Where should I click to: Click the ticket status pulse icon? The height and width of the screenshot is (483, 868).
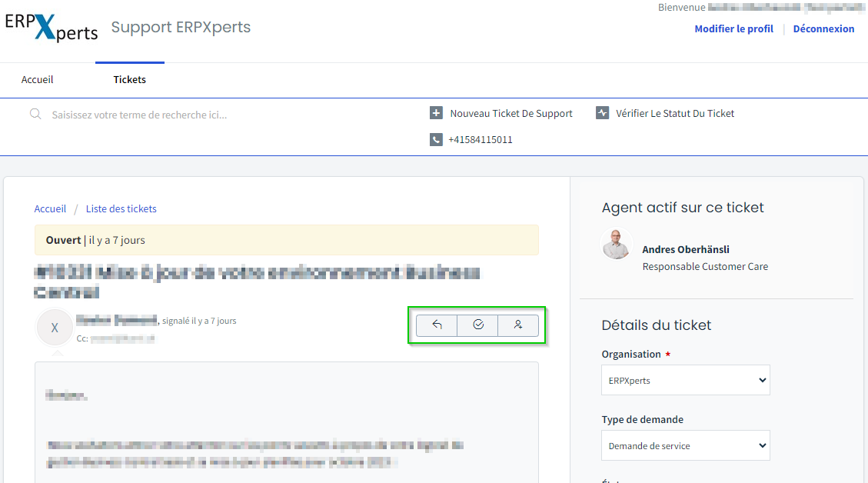click(602, 113)
